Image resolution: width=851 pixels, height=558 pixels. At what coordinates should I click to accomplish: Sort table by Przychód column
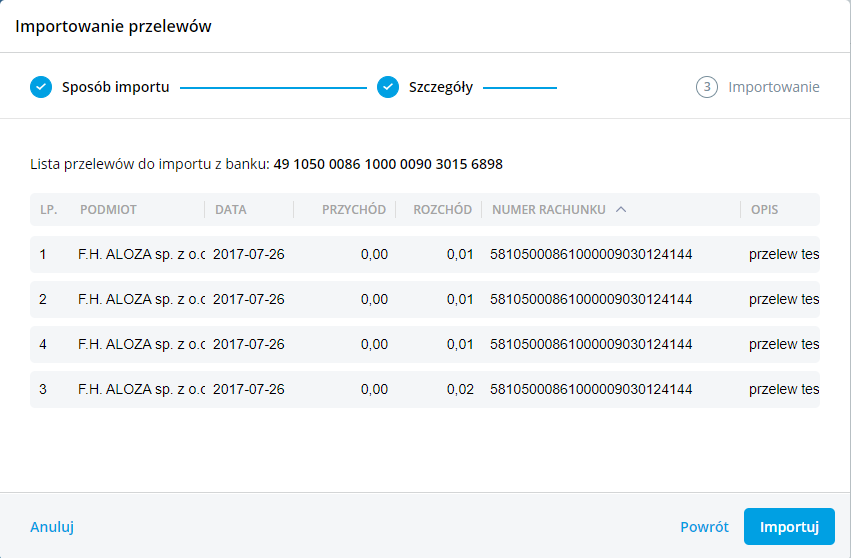click(354, 210)
